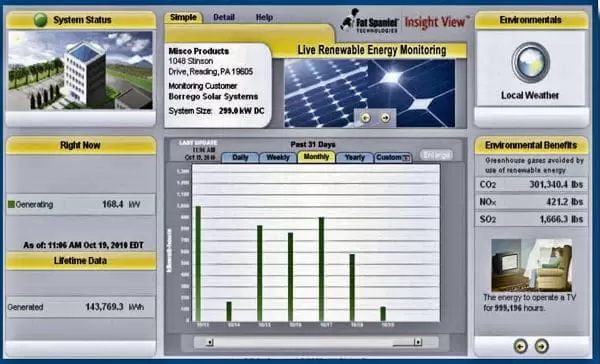Select the Daily chart tab

(240, 157)
